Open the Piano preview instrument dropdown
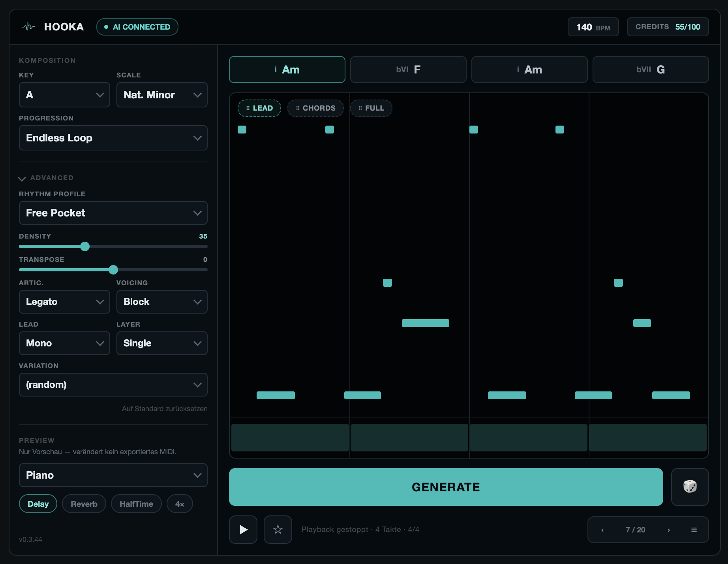This screenshot has width=728, height=564. (x=113, y=475)
